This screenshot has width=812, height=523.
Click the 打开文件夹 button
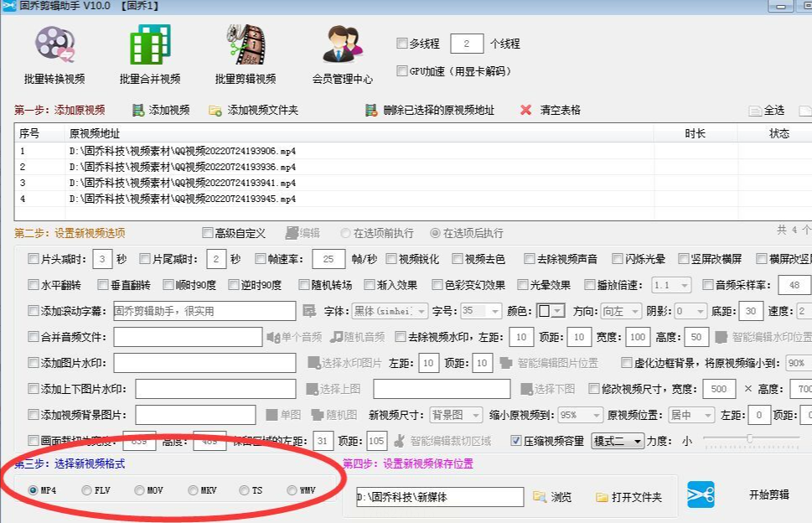click(x=628, y=497)
